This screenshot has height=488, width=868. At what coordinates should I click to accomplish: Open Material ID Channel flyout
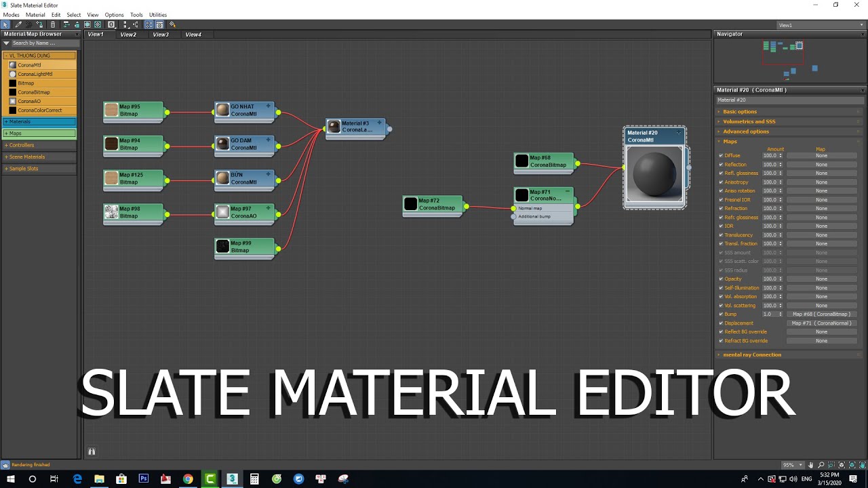112,24
